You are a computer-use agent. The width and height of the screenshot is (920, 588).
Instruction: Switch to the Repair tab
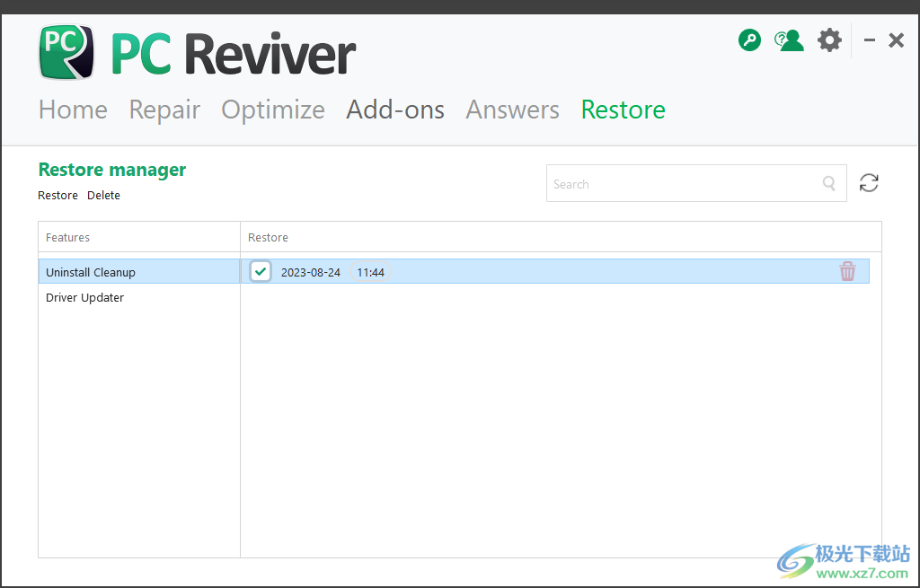click(x=165, y=110)
